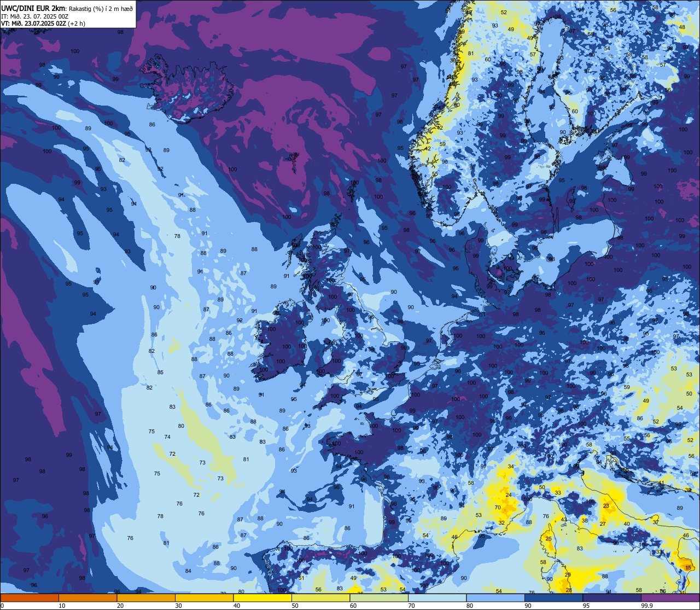700x610 pixels.
Task: Click the humidity value '15' on map
Action: [688, 568]
